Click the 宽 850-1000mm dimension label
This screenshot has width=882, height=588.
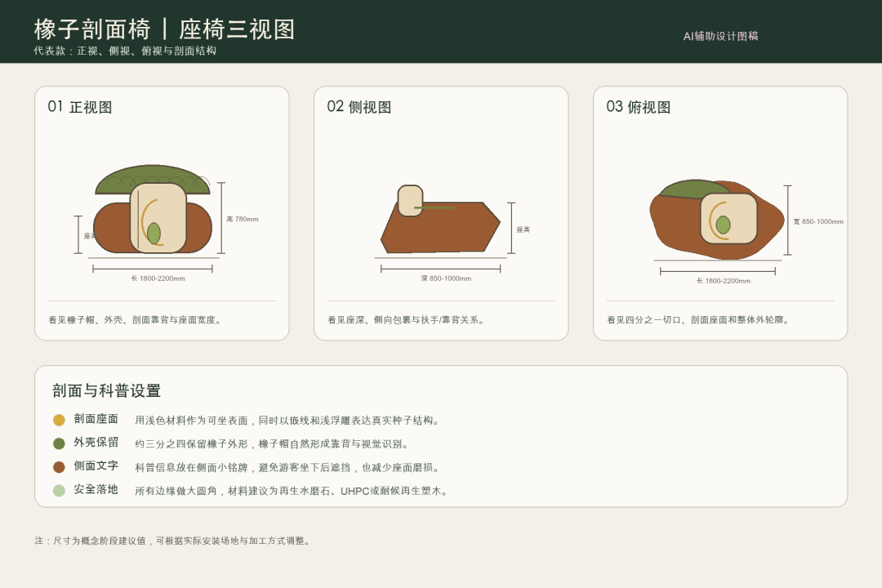coord(818,221)
